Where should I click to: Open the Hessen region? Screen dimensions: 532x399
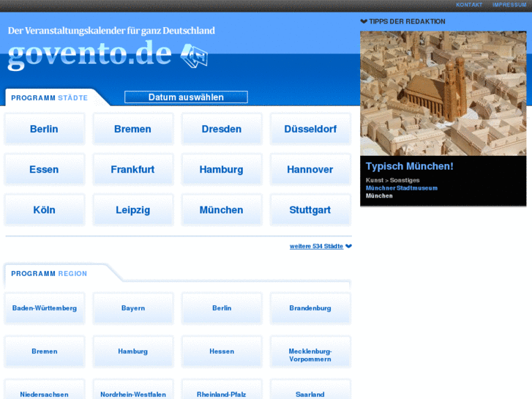[222, 351]
